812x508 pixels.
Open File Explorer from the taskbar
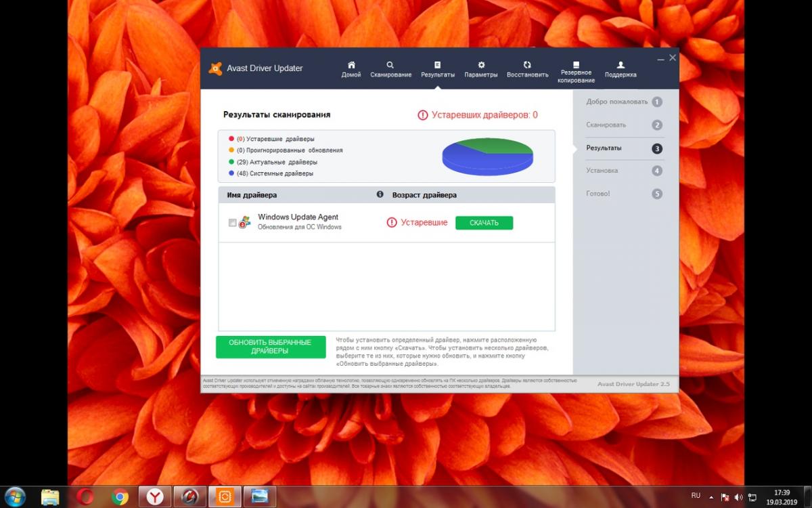click(50, 497)
